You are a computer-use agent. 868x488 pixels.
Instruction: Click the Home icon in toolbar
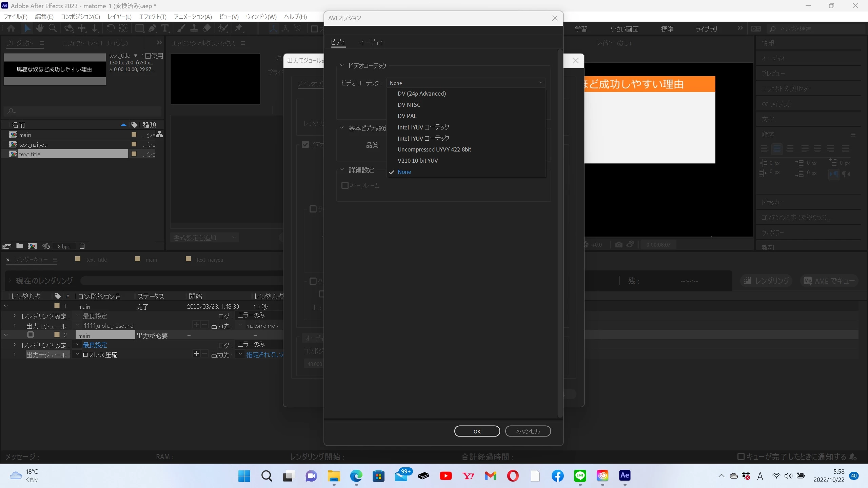click(x=11, y=28)
